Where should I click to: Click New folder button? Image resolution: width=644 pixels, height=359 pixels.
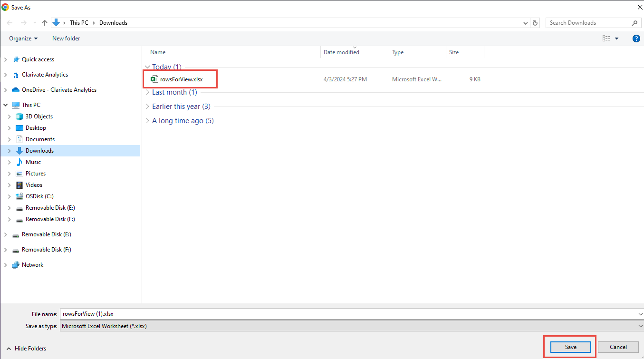(66, 39)
